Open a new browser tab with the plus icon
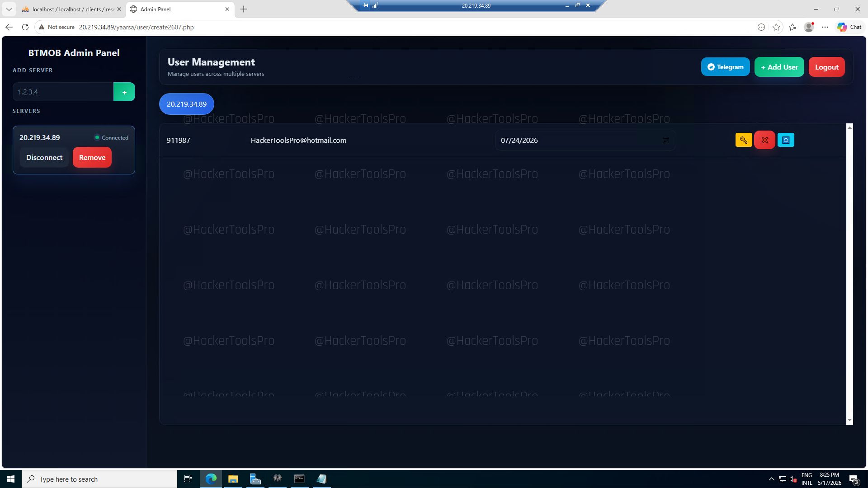Screen dimensions: 868x488 pos(244,9)
